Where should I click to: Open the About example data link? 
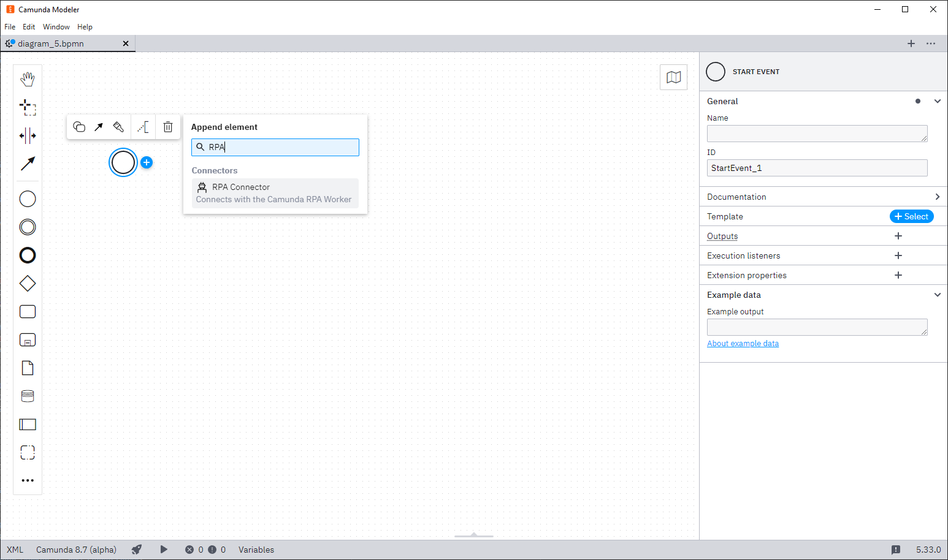743,343
